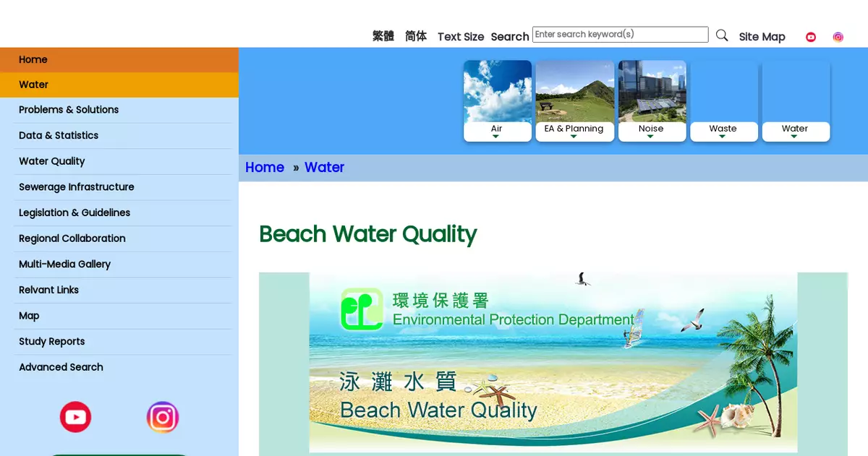
Task: Expand the Air category dropdown
Action: [497, 132]
